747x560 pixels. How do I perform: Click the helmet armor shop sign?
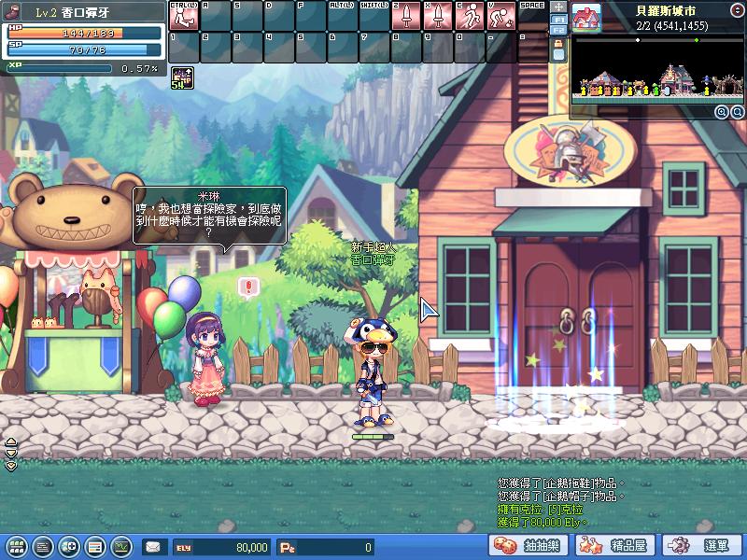[571, 150]
